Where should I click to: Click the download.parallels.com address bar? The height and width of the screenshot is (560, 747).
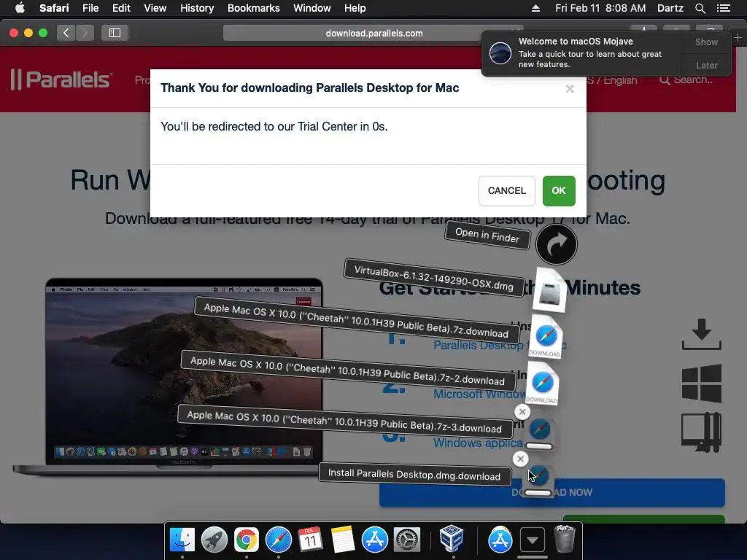click(x=373, y=34)
